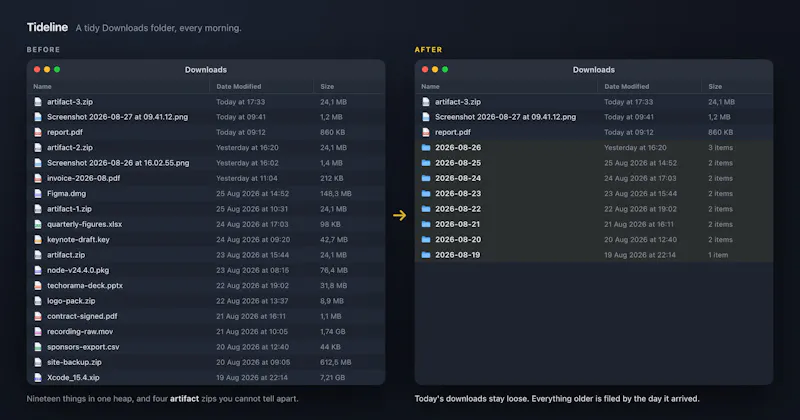Click the 2026-08-23 folder icon
Viewport: 800px width, 420px height.
pos(426,193)
